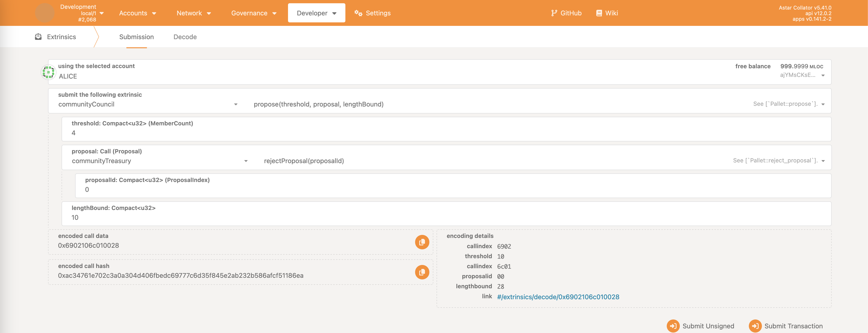
Task: Expand the propose method selector
Action: click(x=823, y=104)
